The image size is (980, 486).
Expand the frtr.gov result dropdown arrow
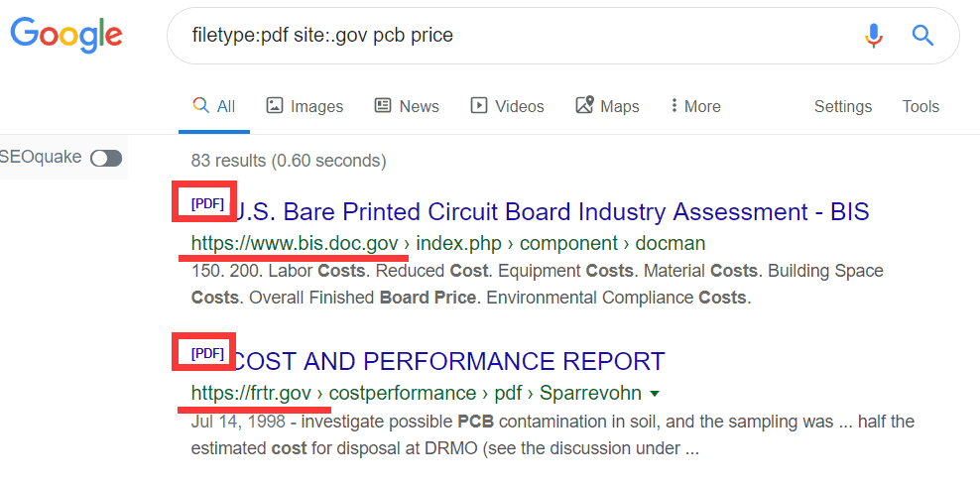click(x=655, y=393)
